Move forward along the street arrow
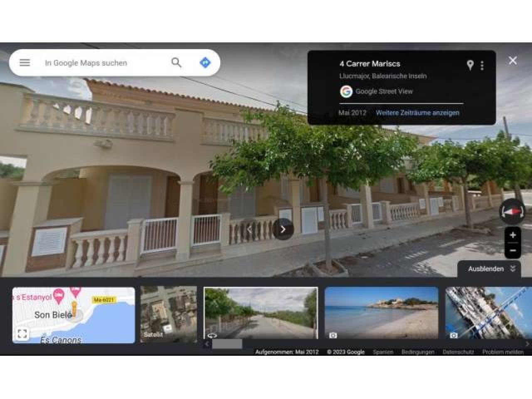 coord(283,229)
